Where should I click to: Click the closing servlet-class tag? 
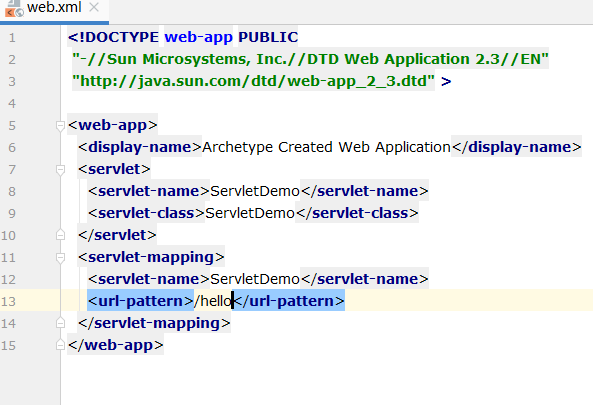(357, 213)
